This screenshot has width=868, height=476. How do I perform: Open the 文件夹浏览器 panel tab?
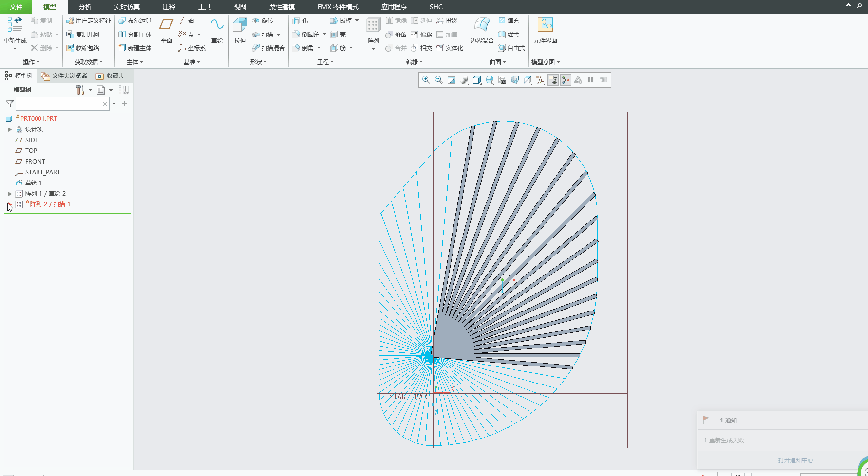[64, 76]
